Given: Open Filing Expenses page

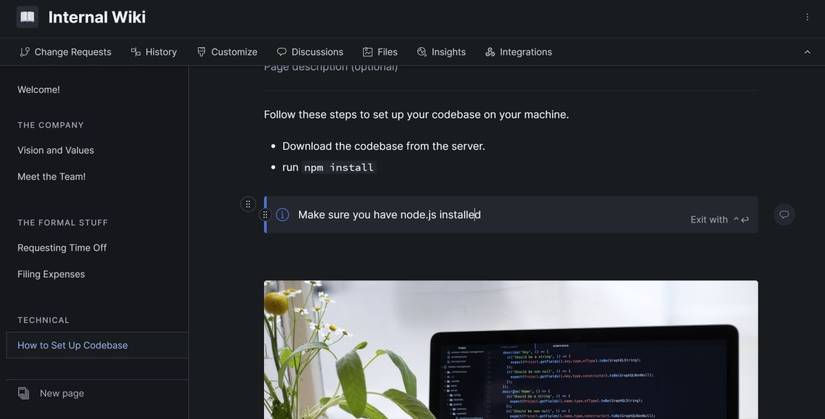Looking at the screenshot, I should click(51, 274).
